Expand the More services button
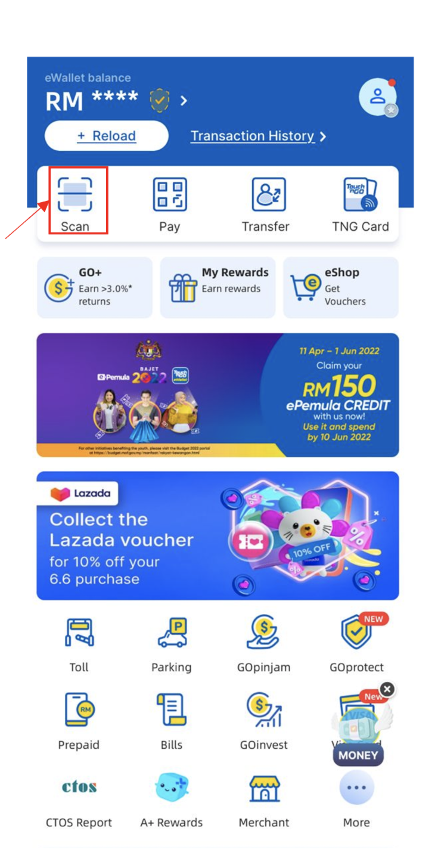 click(356, 788)
